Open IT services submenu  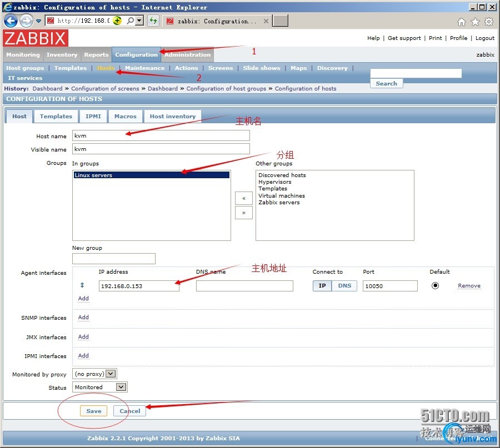[25, 78]
